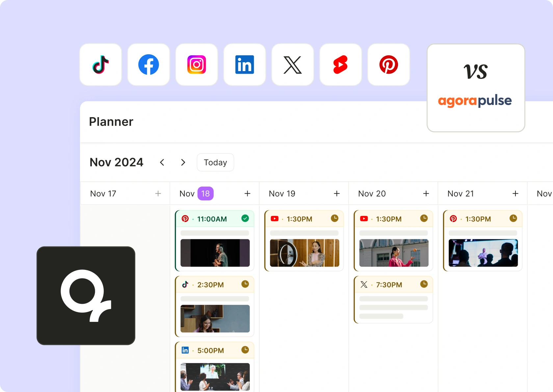Screen dimensions: 553x392
Task: Click the TikTok icon on 2:30PM post
Action: pos(185,284)
